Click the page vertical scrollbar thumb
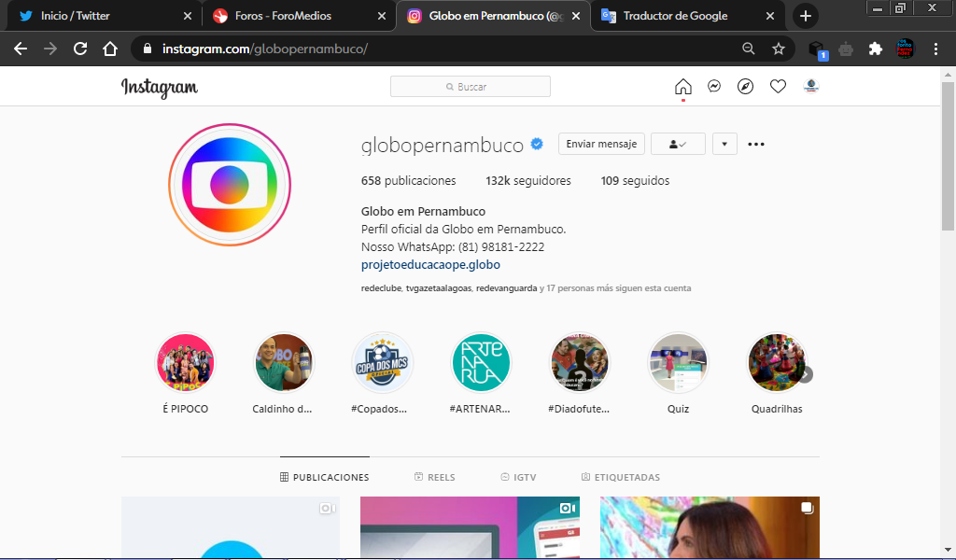Image resolution: width=956 pixels, height=560 pixels. tap(948, 156)
